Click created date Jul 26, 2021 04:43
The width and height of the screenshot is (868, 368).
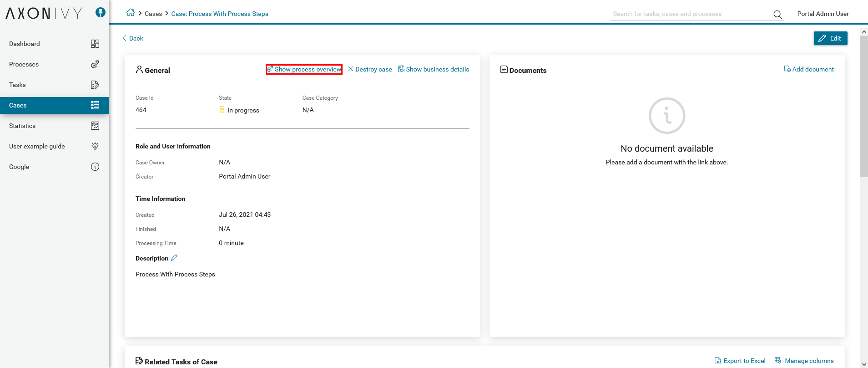coord(245,215)
